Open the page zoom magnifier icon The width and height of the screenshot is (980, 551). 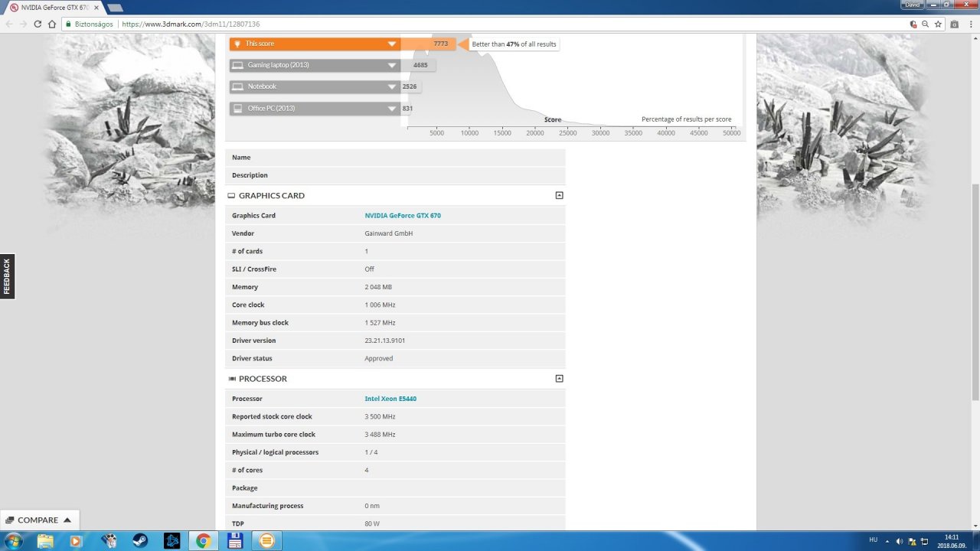(926, 24)
